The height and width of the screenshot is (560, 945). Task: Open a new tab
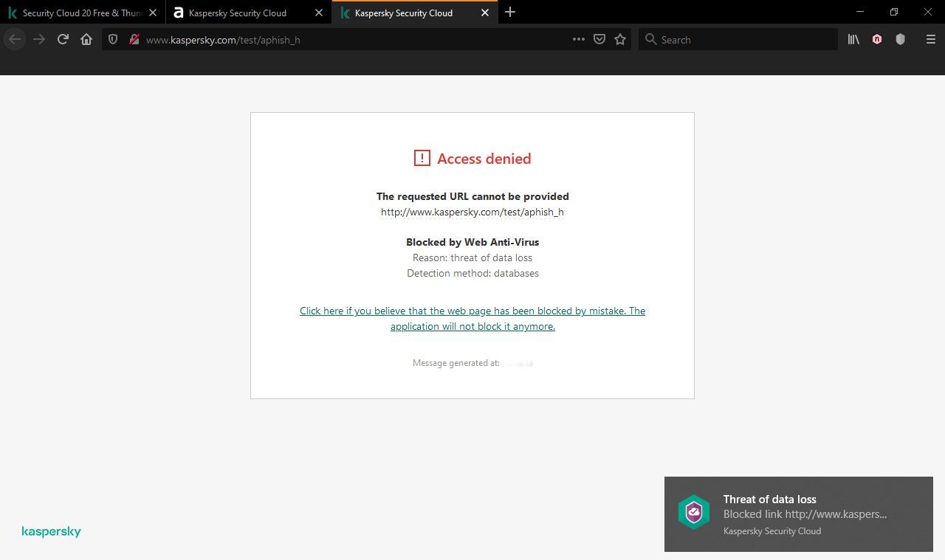[510, 13]
